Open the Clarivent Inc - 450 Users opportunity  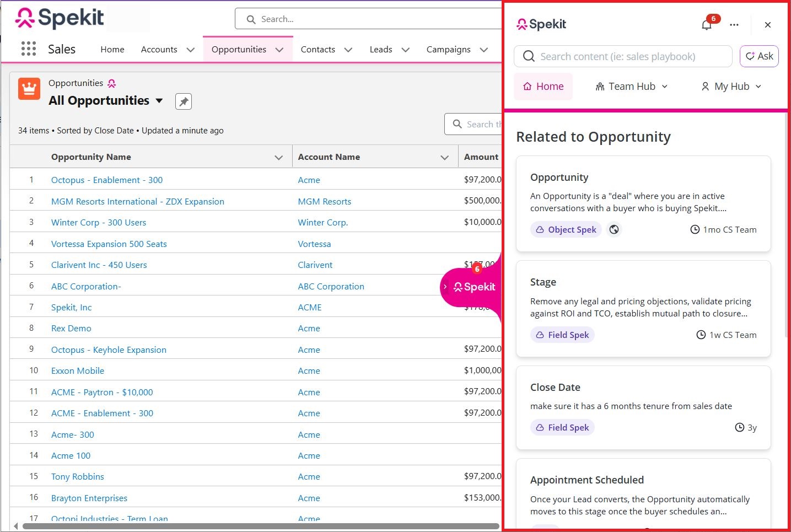[x=99, y=265]
